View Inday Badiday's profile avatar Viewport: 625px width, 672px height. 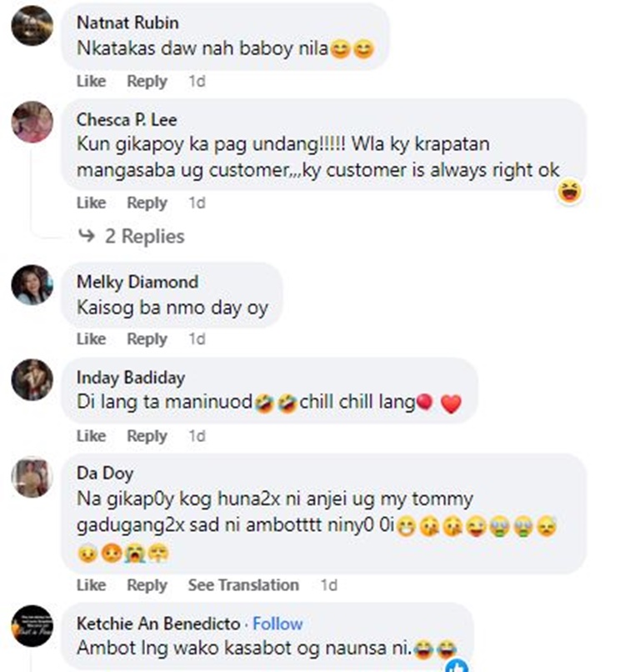[32, 380]
